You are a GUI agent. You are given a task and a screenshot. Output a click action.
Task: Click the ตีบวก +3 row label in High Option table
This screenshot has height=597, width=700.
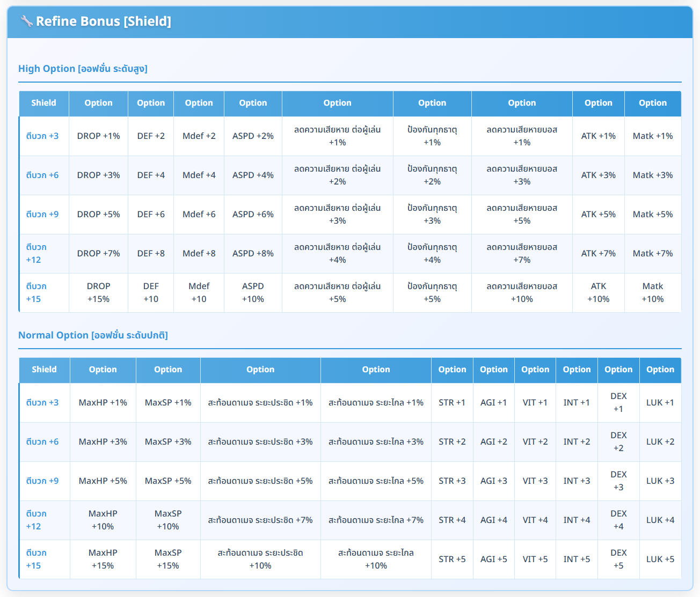tap(42, 136)
